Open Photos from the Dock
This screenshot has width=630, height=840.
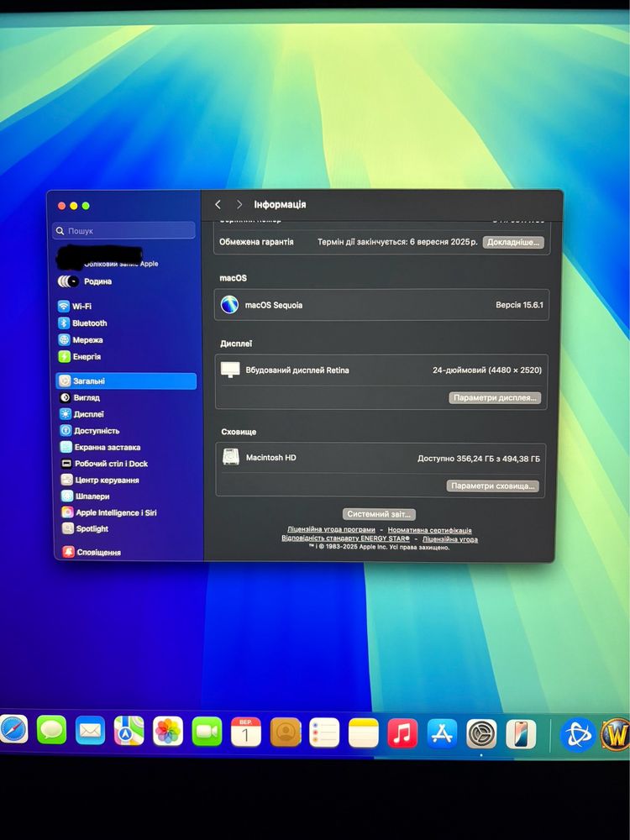(x=168, y=732)
